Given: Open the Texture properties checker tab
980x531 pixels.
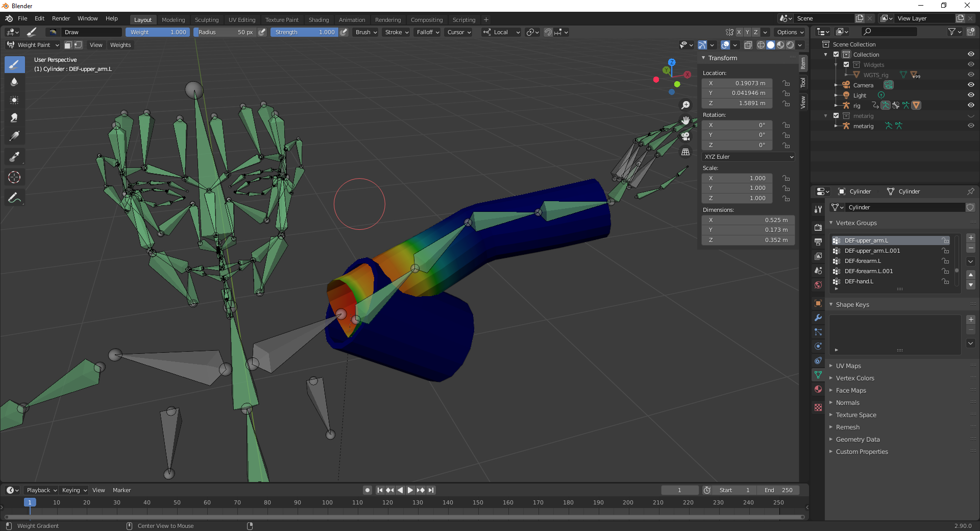Looking at the screenshot, I should click(818, 407).
